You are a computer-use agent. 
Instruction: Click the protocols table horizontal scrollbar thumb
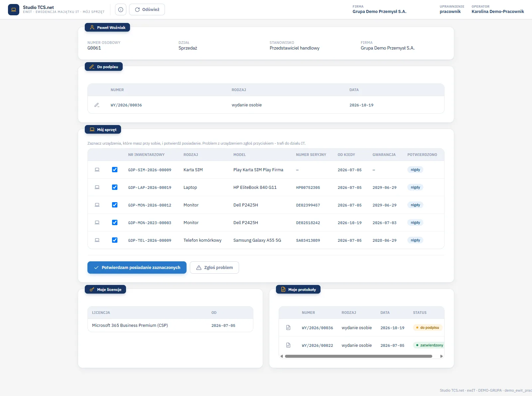(358, 356)
